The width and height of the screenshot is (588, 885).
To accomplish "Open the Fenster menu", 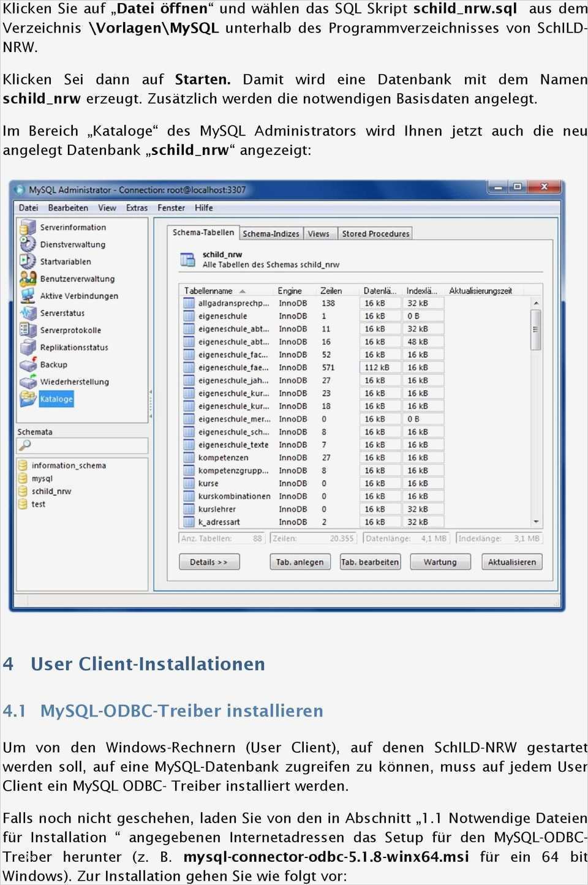I will point(171,208).
